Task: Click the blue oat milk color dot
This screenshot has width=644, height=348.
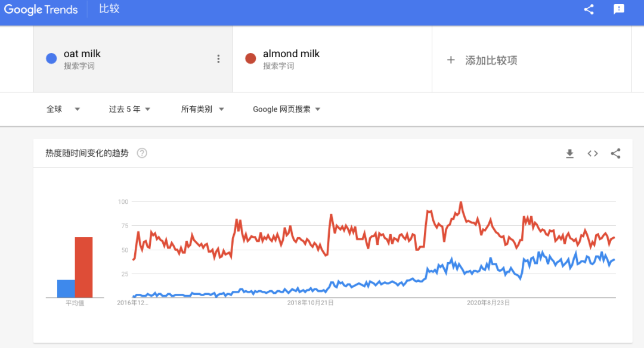Action: tap(51, 58)
